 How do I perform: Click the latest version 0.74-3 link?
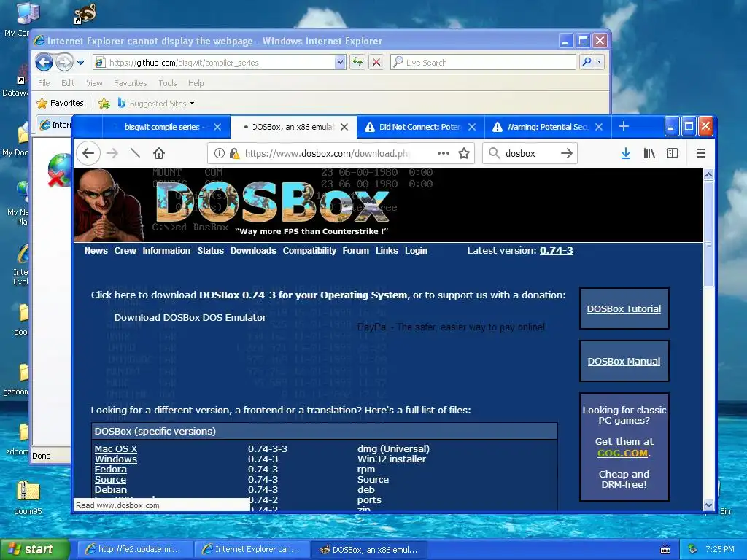557,251
